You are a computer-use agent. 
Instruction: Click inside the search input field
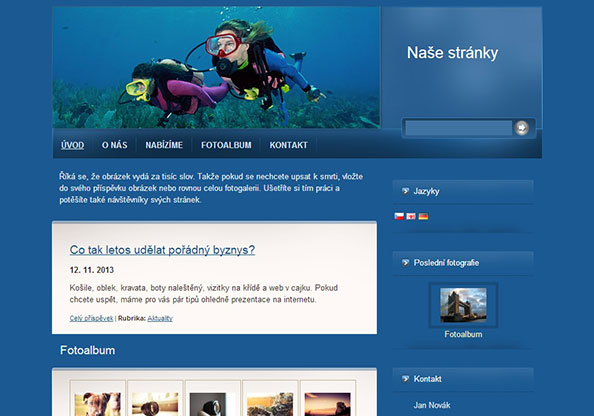click(458, 128)
